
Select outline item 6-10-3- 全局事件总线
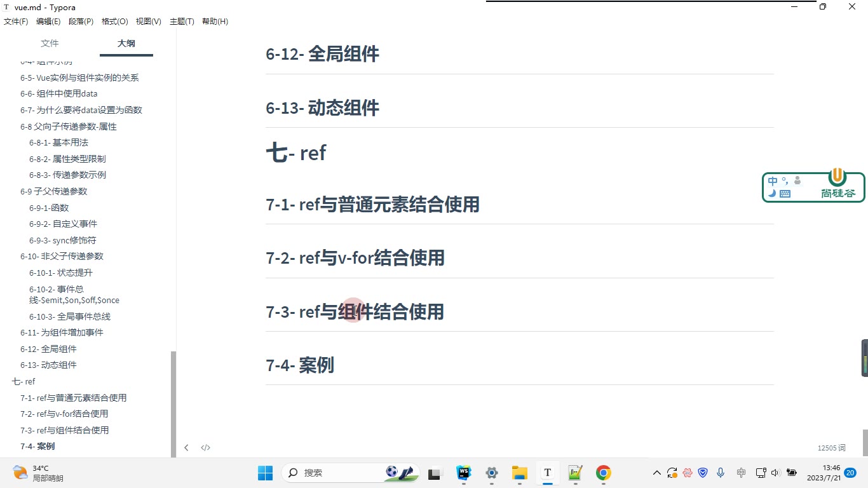click(x=70, y=316)
